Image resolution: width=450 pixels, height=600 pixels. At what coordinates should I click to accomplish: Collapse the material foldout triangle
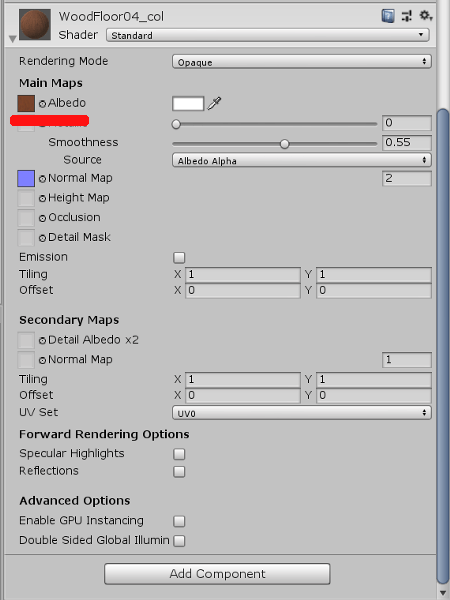(x=12, y=39)
